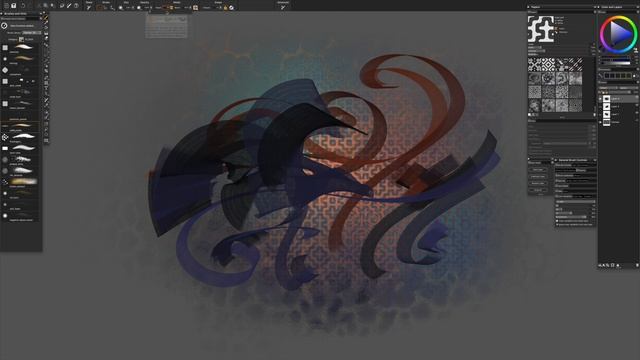
Task: Click the large current paper texture preview
Action: 541,29
